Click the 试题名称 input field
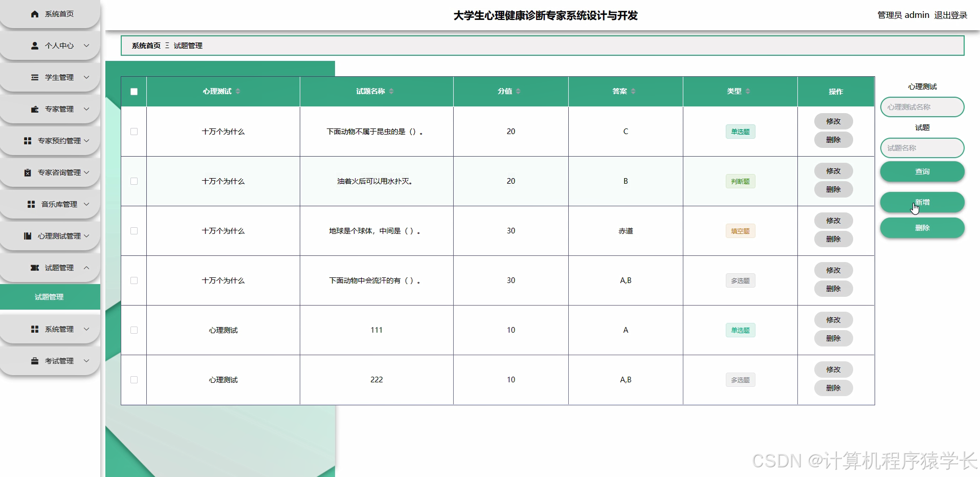 tap(922, 147)
